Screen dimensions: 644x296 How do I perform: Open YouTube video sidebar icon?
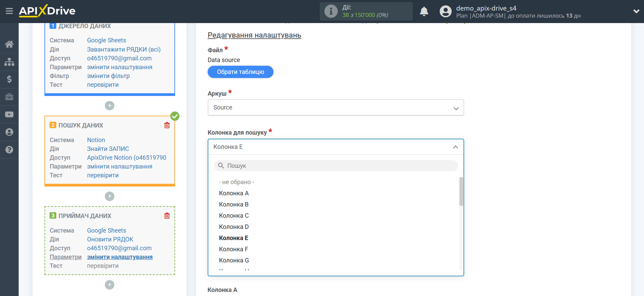coord(9,115)
